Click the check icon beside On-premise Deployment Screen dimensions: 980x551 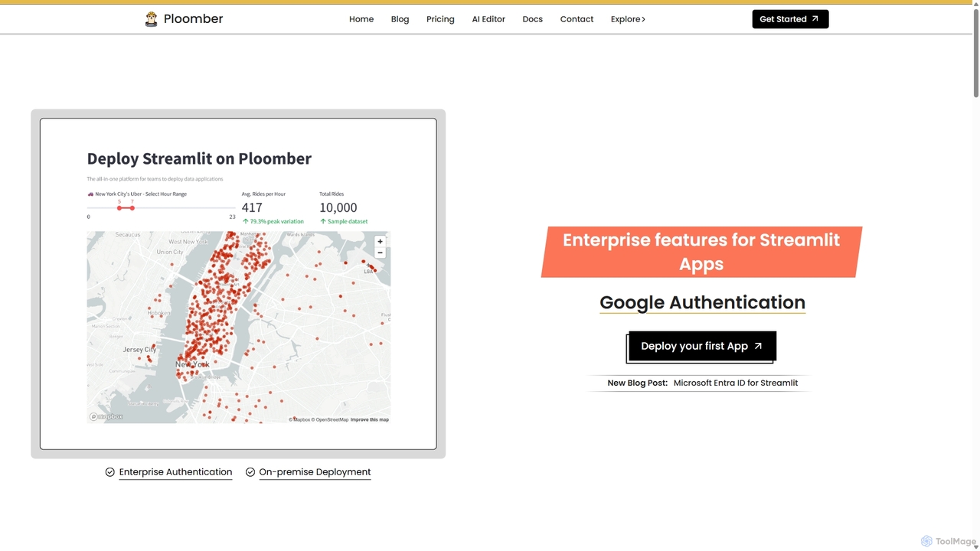click(x=250, y=472)
